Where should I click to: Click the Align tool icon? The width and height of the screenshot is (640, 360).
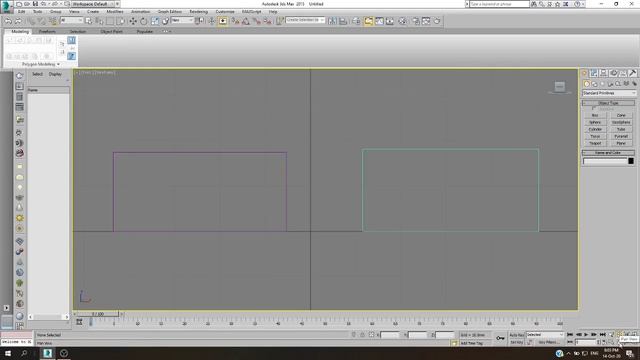pos(343,21)
